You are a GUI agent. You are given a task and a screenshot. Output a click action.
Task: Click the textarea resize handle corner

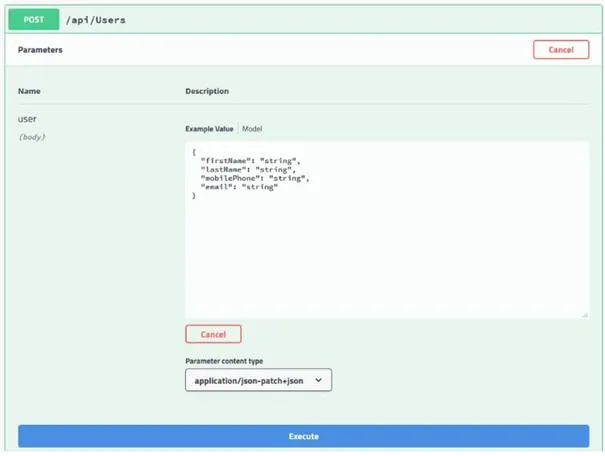(x=585, y=315)
